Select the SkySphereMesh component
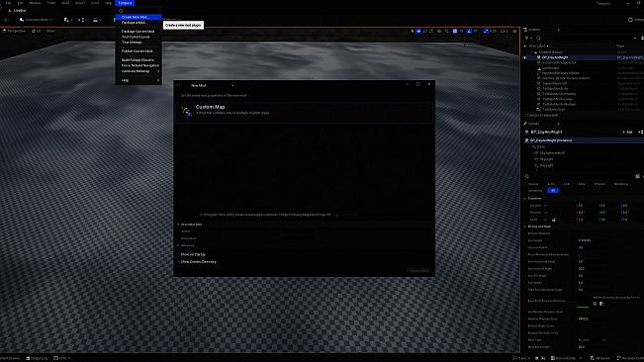 [x=552, y=153]
